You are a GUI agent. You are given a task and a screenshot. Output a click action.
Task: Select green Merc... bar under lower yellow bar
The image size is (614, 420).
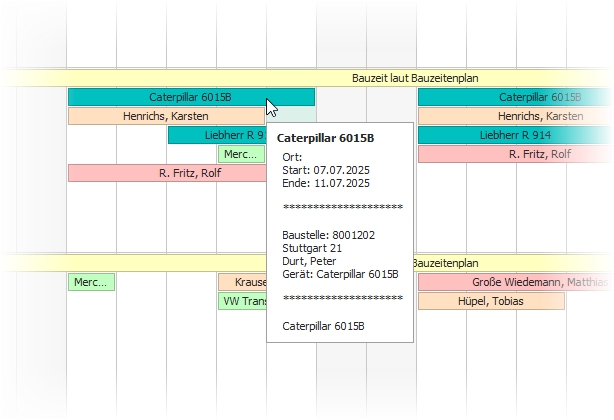(91, 282)
